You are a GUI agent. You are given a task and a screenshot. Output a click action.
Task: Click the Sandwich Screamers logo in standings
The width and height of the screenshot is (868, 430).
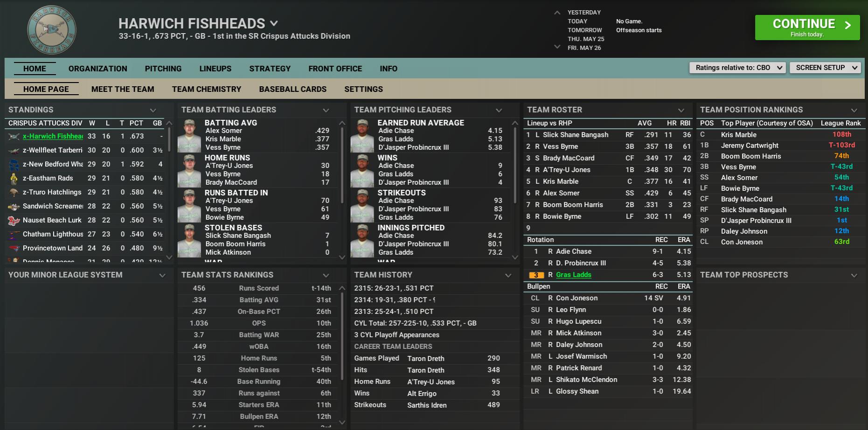pyautogui.click(x=14, y=206)
